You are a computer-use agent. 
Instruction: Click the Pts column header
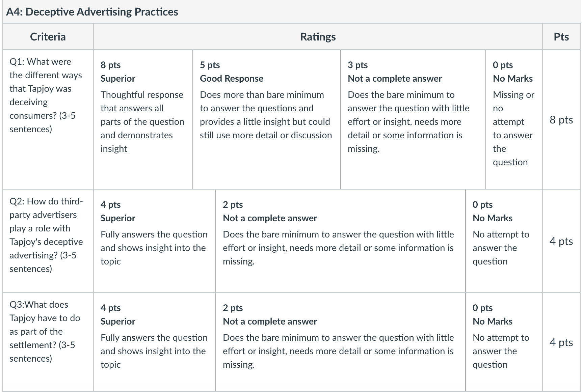[561, 36]
